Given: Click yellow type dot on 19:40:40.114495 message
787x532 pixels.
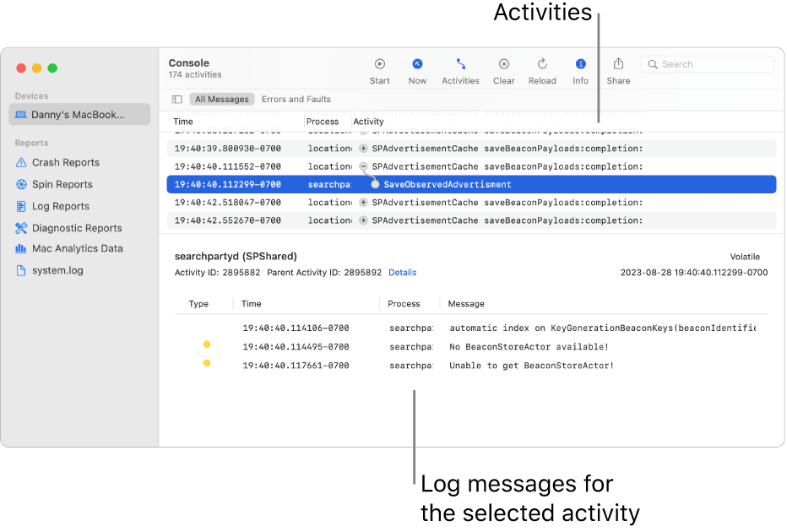Looking at the screenshot, I should coord(207,345).
